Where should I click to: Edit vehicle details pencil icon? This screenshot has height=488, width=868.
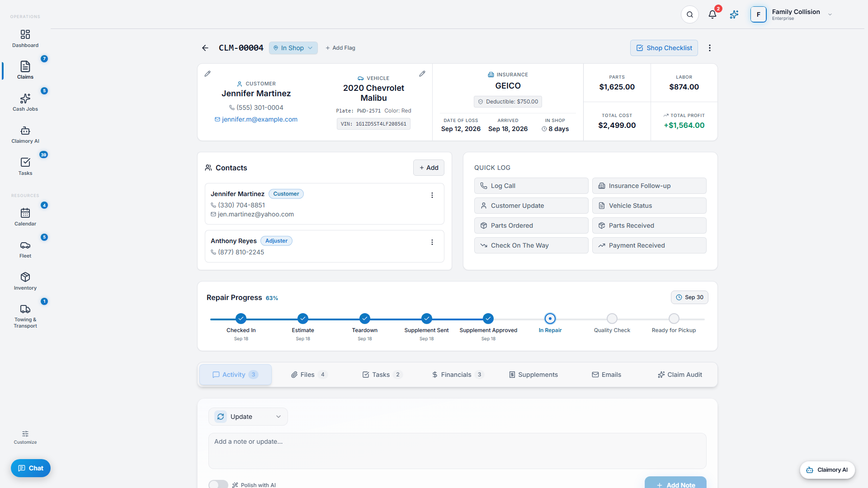point(422,74)
